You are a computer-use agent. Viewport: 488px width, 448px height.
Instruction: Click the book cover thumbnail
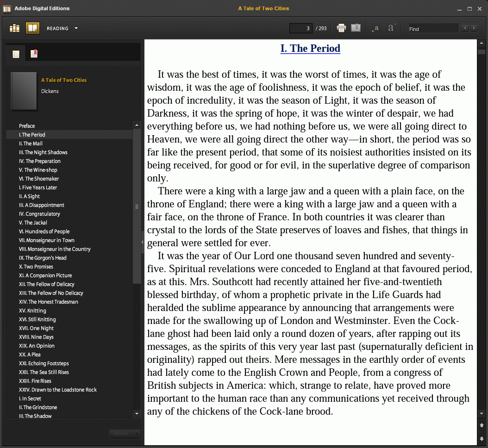(x=24, y=91)
